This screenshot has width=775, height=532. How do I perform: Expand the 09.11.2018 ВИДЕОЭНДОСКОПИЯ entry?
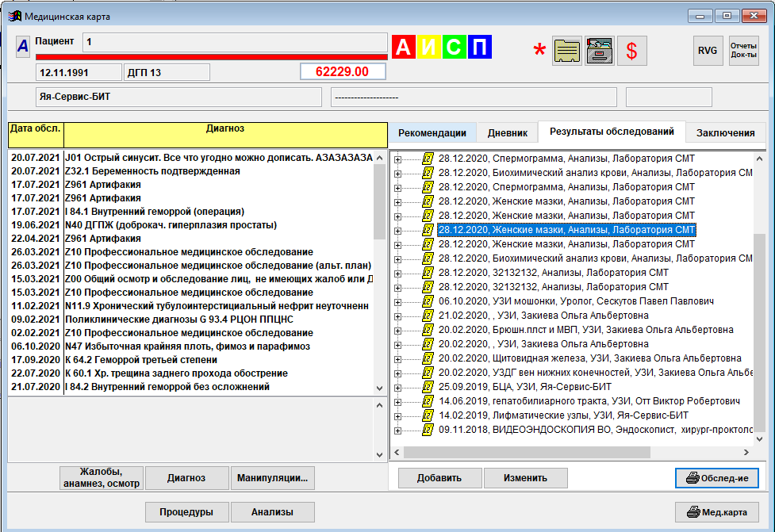point(398,430)
